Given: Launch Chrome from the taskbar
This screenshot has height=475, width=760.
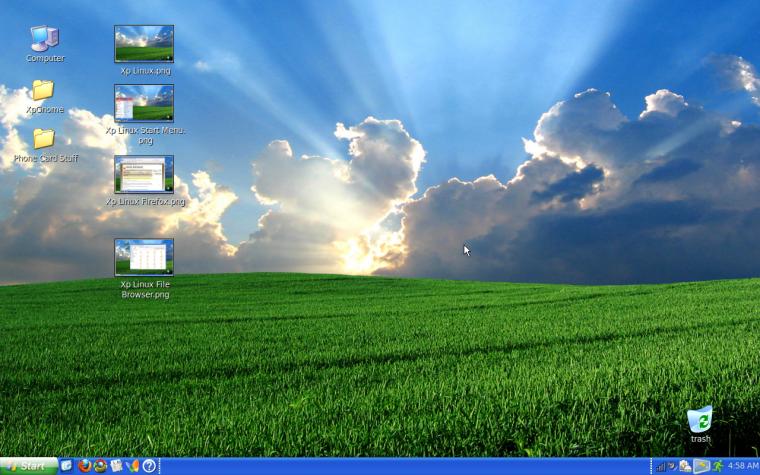Looking at the screenshot, I should click(x=100, y=466).
